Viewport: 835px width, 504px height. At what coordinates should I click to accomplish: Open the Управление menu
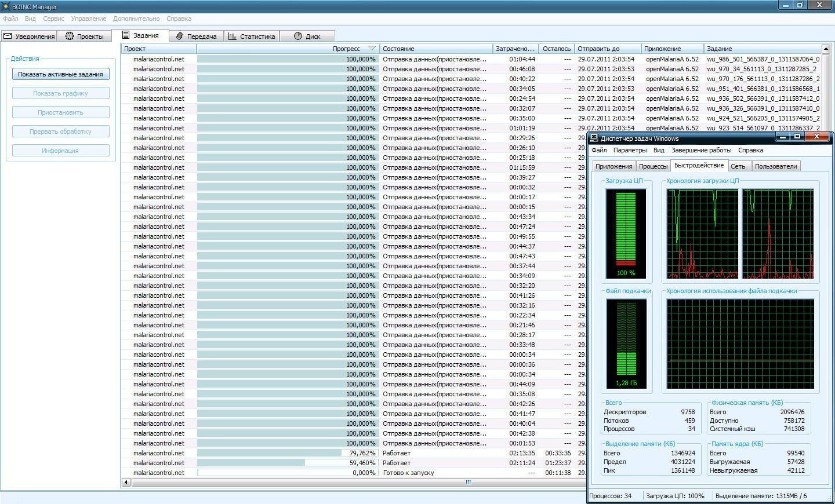[89, 19]
